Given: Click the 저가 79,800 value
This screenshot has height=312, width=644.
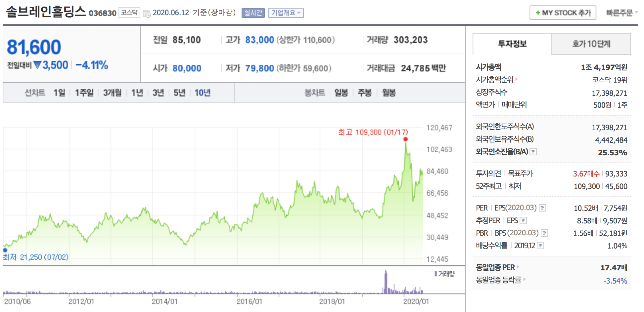Looking at the screenshot, I should (x=259, y=68).
